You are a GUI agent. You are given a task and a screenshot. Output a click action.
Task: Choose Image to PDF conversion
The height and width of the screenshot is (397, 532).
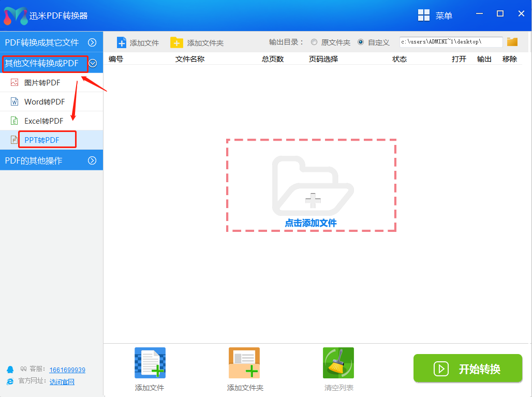pyautogui.click(x=42, y=82)
